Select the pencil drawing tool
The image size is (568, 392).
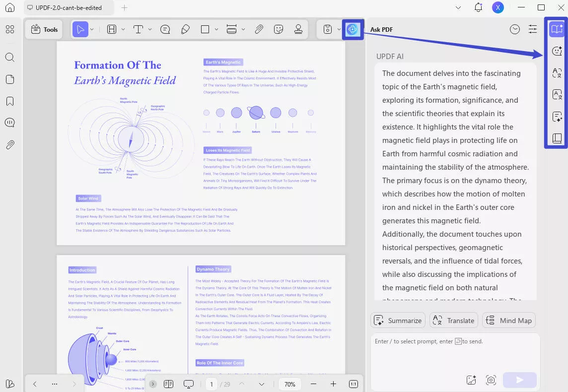[185, 29]
